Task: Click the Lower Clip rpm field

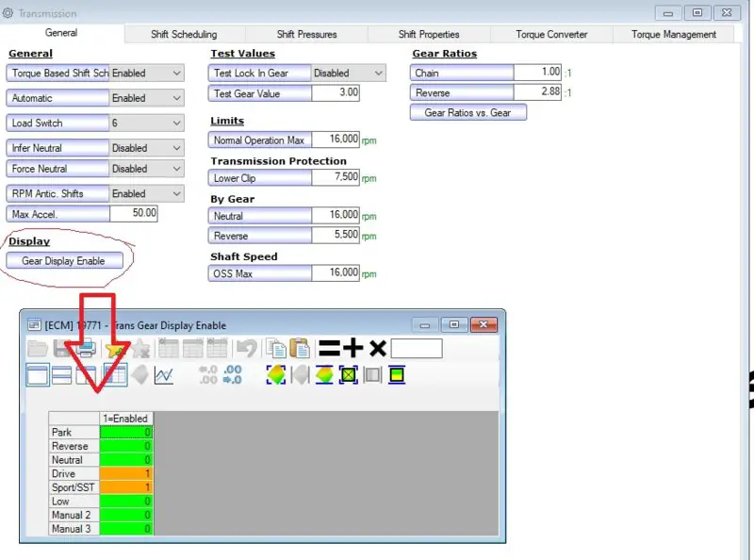Action: coord(336,177)
